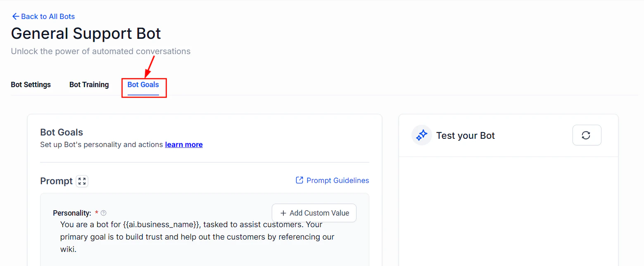Expand the Prompt editor using the fullscreen icon
This screenshot has height=266, width=644.
coord(82,181)
